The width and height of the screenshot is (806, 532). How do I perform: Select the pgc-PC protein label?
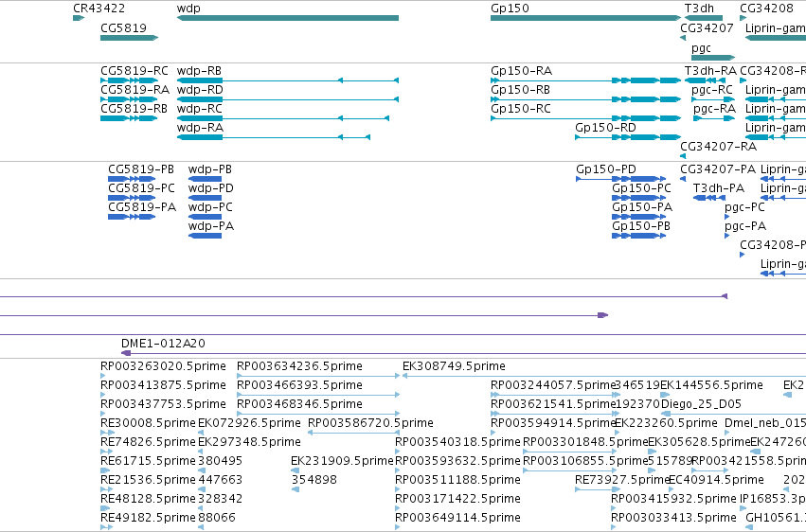point(744,207)
